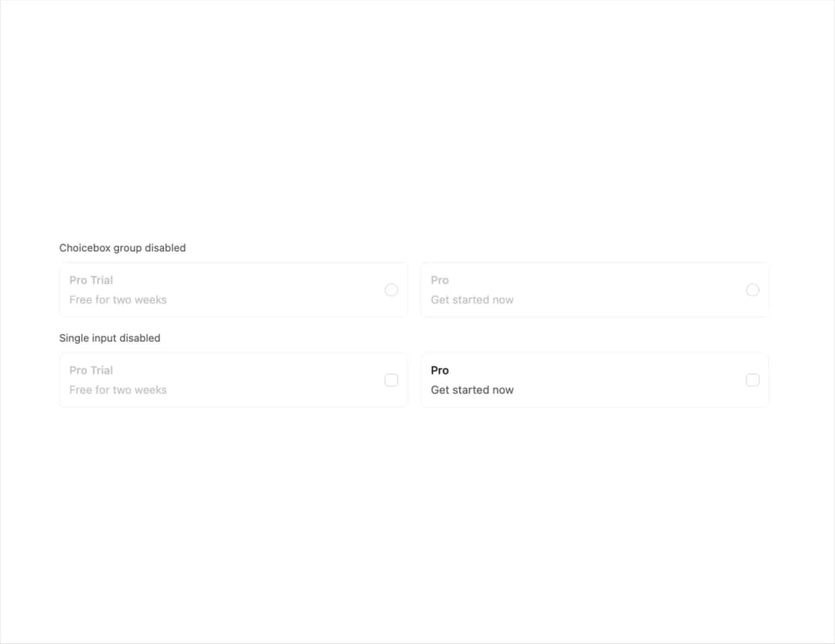The width and height of the screenshot is (835, 644).
Task: Click 'Free for two weeks' under Single input disabled
Action: point(118,390)
